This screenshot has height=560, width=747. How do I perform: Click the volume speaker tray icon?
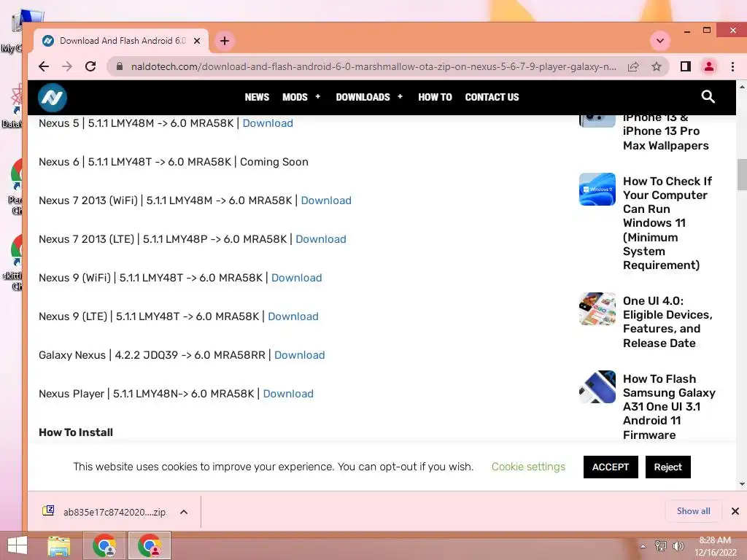(678, 546)
